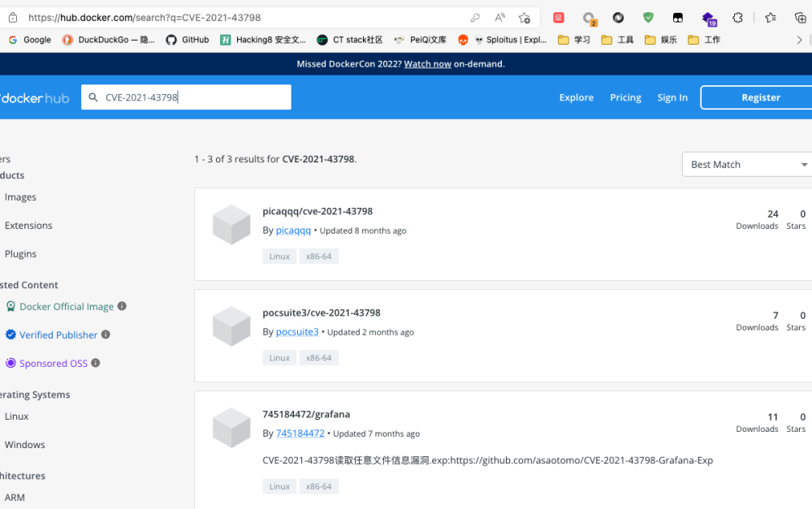Click the search magnifier icon
This screenshot has height=509, width=812.
(x=93, y=97)
